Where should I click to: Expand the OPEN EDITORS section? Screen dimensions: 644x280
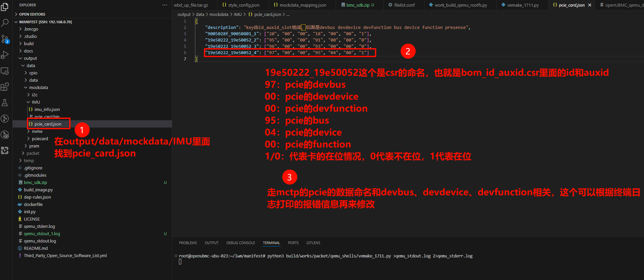tap(32, 14)
